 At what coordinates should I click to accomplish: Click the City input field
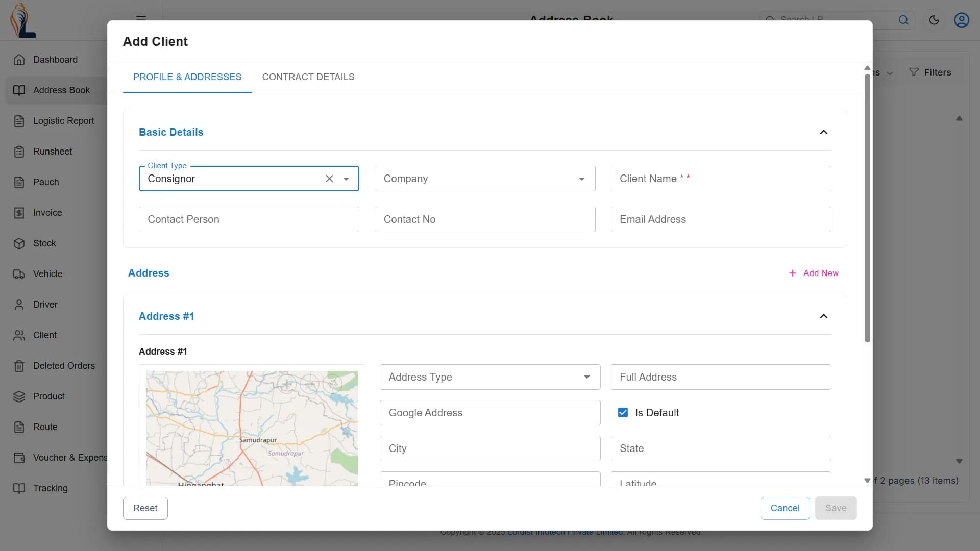(x=490, y=448)
